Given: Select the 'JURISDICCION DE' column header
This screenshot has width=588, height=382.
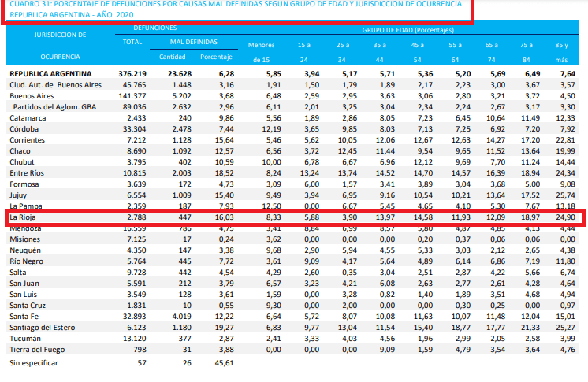Looking at the screenshot, I should tap(60, 35).
